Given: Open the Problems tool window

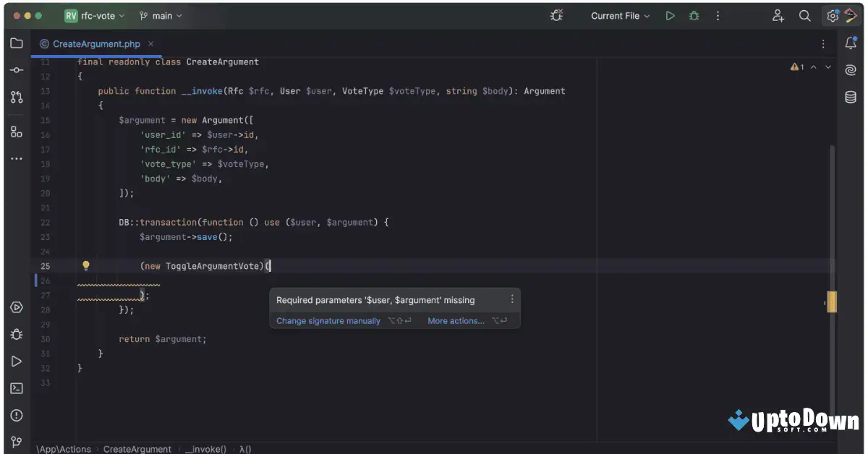Looking at the screenshot, I should pyautogui.click(x=17, y=415).
